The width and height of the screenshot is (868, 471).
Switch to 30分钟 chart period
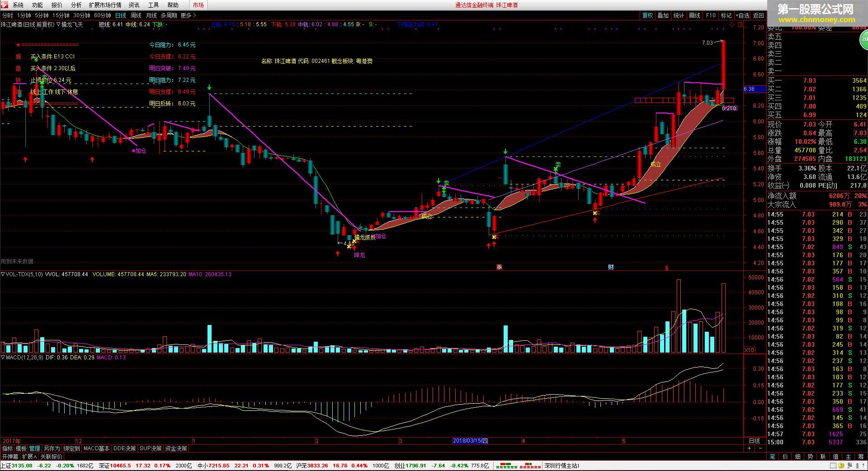point(82,15)
